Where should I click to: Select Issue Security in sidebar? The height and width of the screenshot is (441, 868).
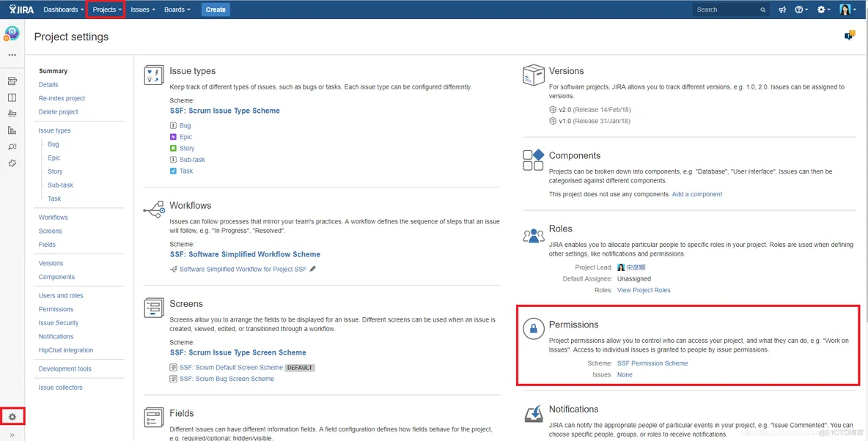pos(59,322)
